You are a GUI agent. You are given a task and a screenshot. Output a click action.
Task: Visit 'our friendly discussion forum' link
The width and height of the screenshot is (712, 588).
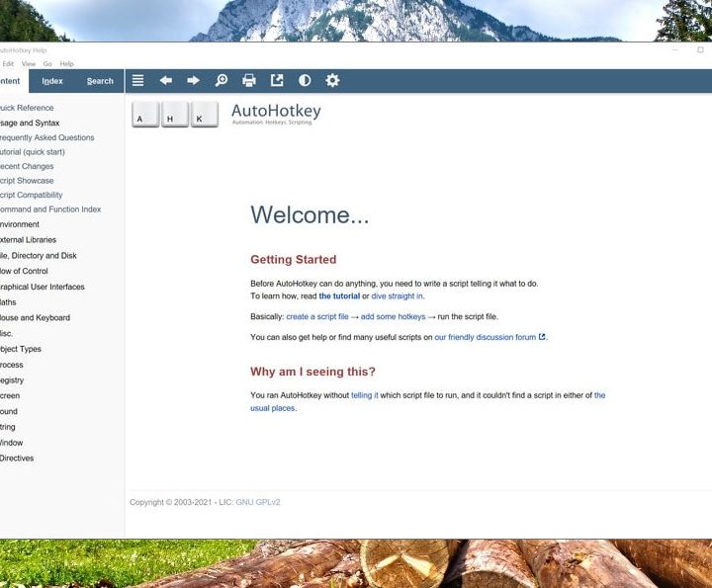point(485,337)
